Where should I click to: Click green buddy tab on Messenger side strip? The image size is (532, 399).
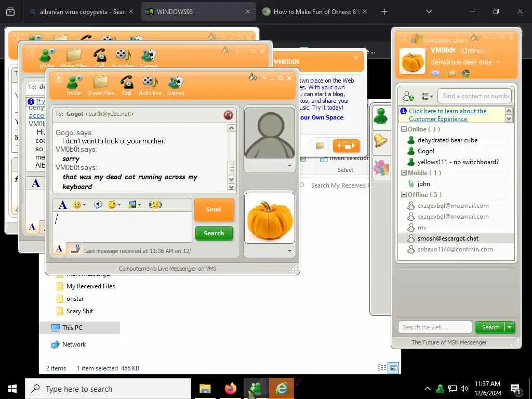click(381, 116)
